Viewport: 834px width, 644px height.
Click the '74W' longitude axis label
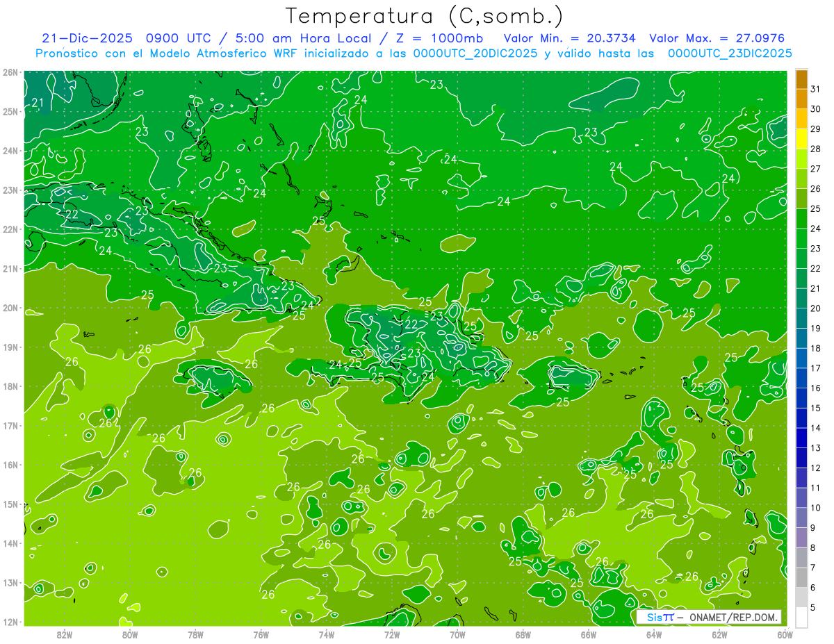coord(326,634)
